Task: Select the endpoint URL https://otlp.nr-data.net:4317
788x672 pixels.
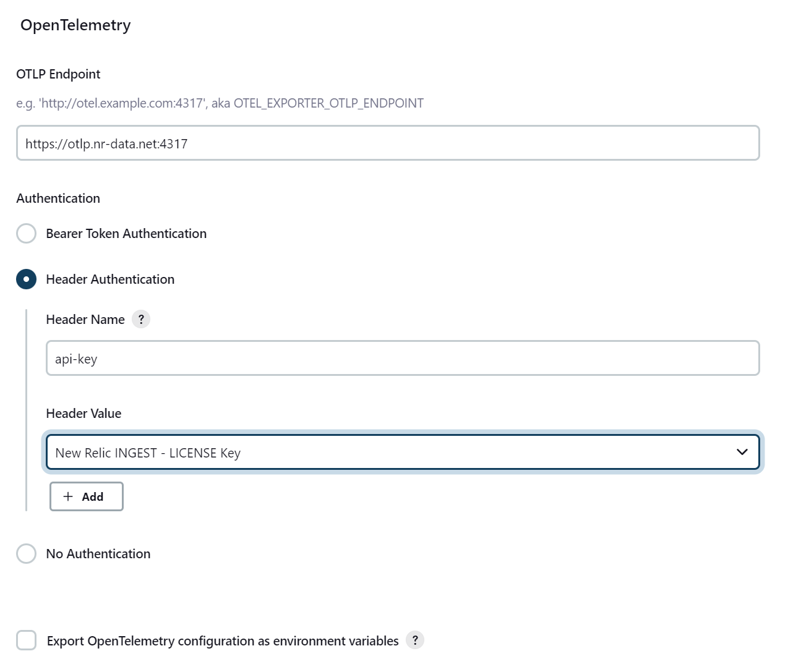Action: tap(388, 143)
